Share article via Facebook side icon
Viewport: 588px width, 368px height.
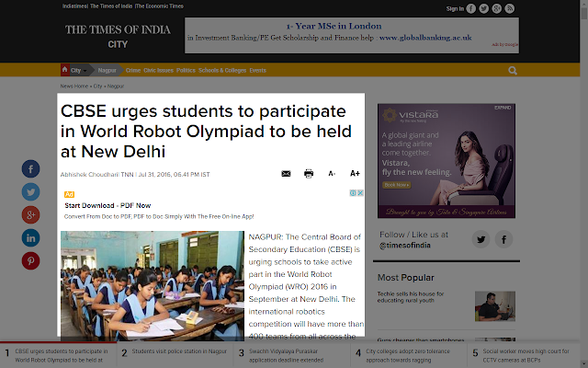[30, 169]
